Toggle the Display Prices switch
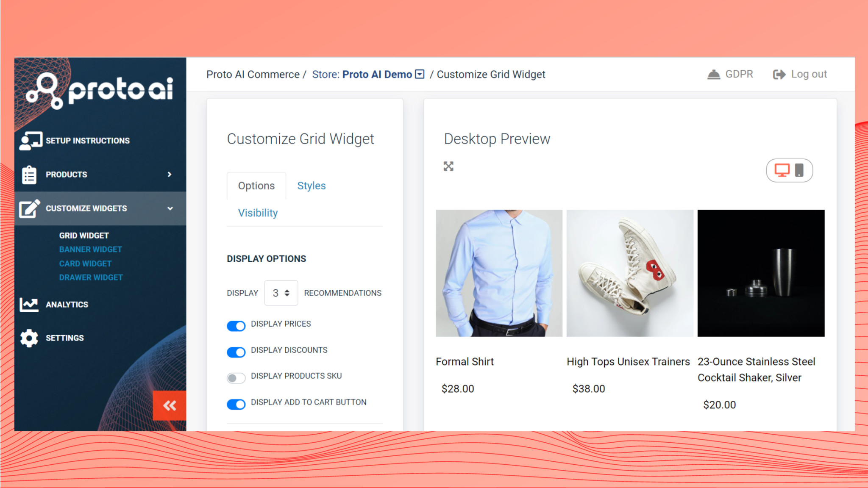 click(x=236, y=326)
